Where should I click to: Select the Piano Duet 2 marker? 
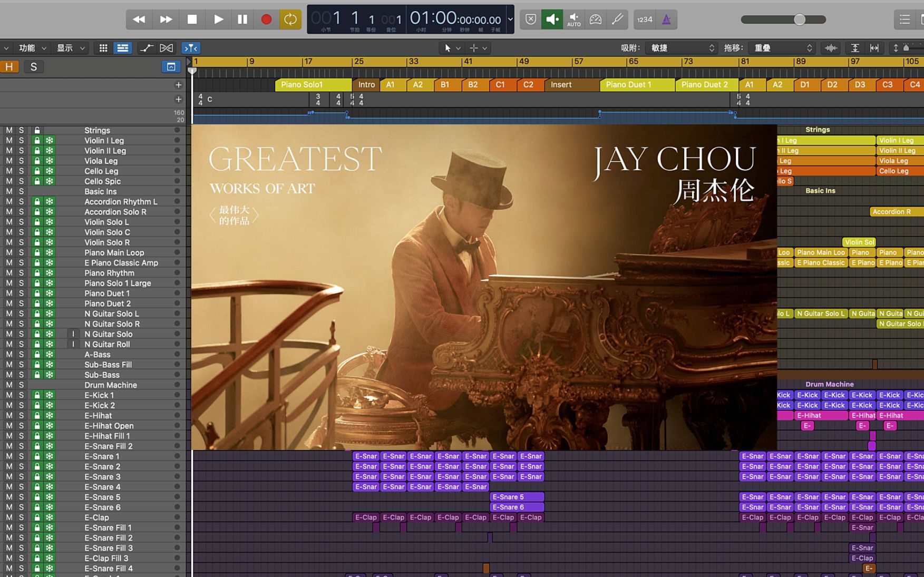[706, 84]
